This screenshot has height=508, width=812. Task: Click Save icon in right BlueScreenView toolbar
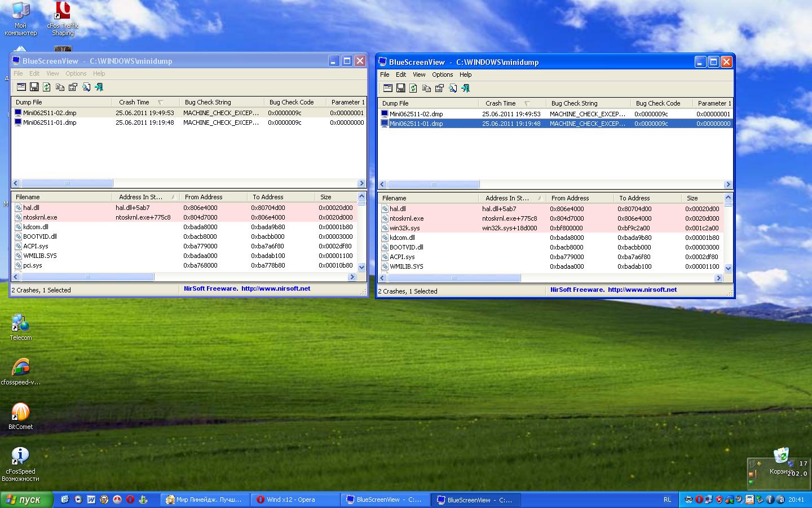(x=400, y=88)
